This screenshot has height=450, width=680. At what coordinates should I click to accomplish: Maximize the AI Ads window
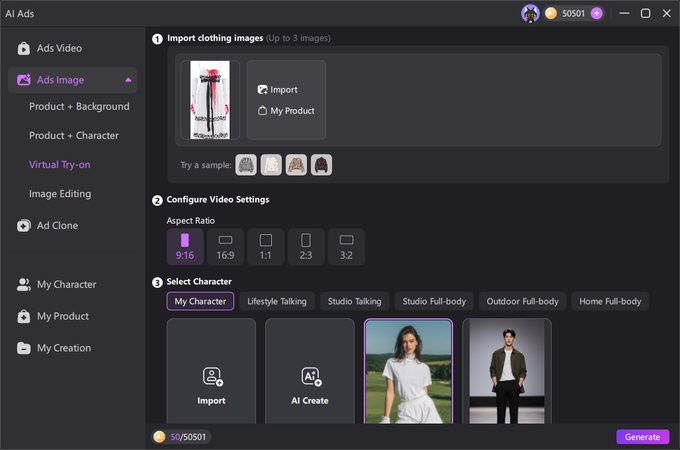tap(645, 13)
